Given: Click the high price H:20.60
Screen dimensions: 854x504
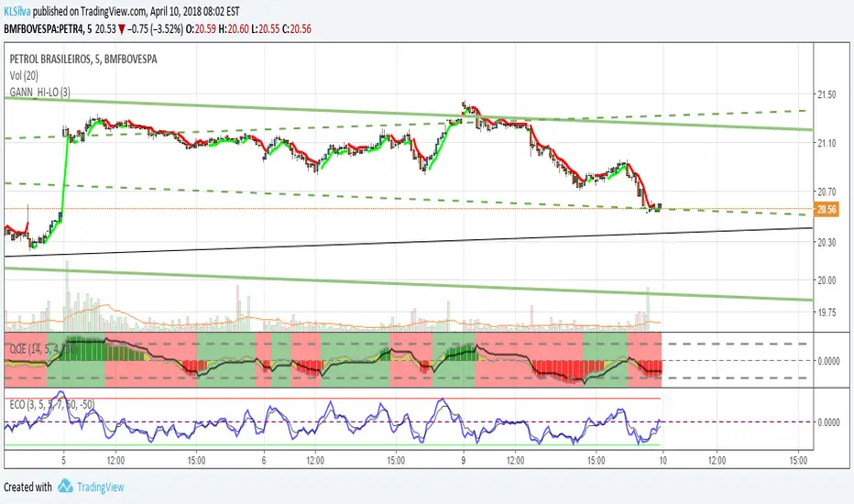Looking at the screenshot, I should pos(234,29).
